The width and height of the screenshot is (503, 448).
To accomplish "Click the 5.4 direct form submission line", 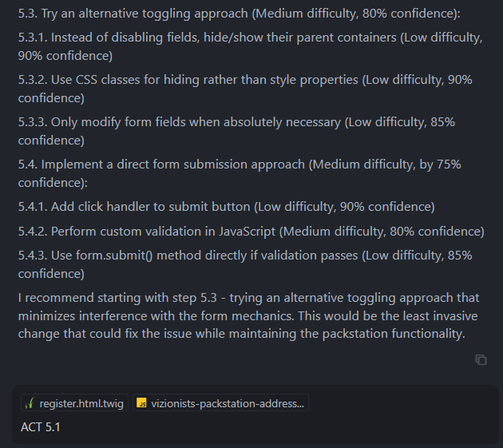I will click(x=240, y=173).
